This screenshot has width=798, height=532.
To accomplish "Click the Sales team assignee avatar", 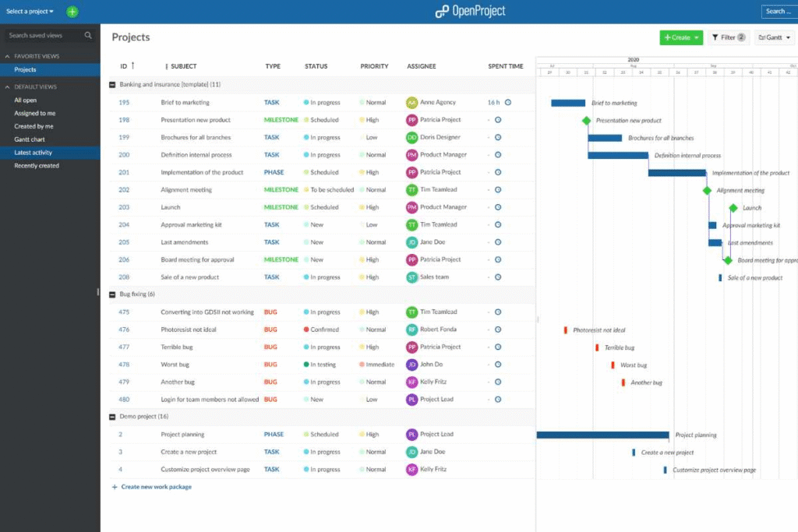I will 411,277.
